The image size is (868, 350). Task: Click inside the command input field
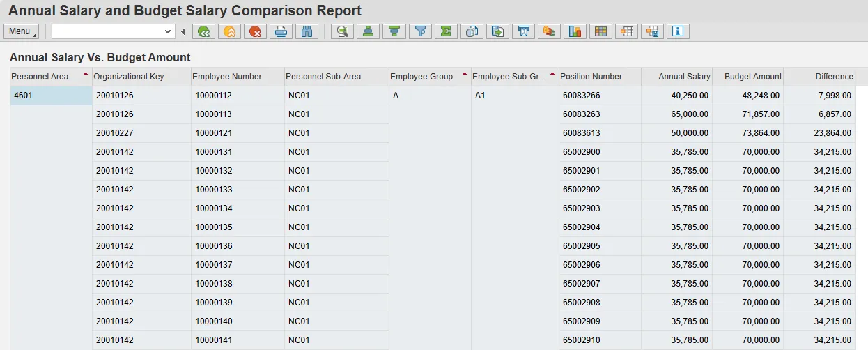[x=106, y=31]
